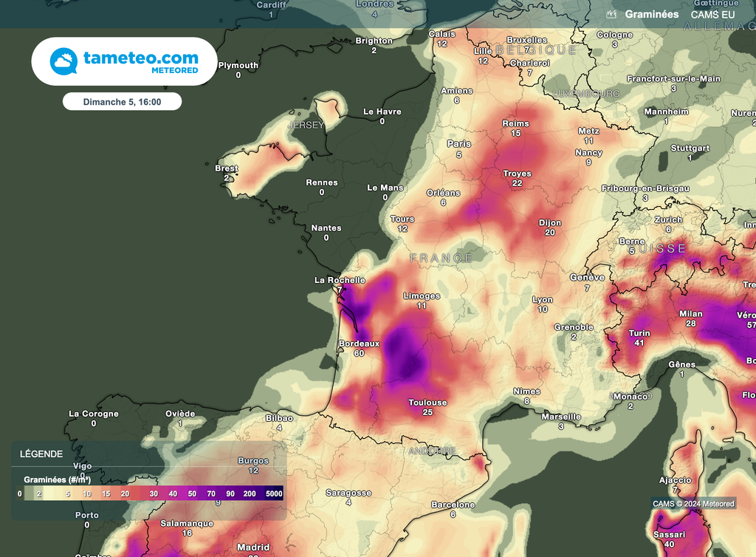The image size is (756, 557).
Task: Select the Bordeaux 60 city marker
Action: pos(359,348)
